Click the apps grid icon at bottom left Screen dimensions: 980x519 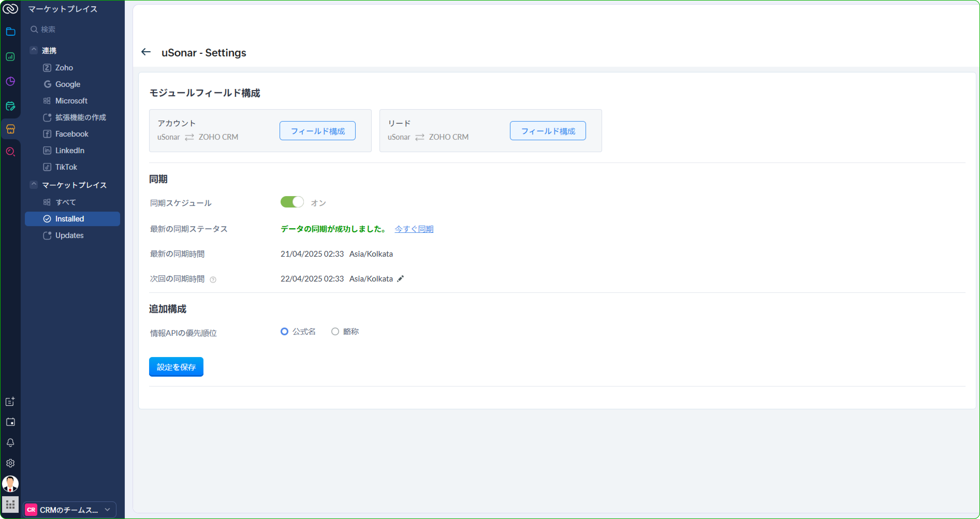coord(10,505)
